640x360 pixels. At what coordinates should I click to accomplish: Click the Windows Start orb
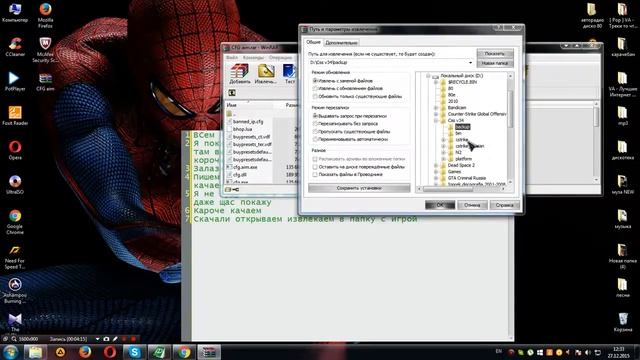(x=10, y=352)
